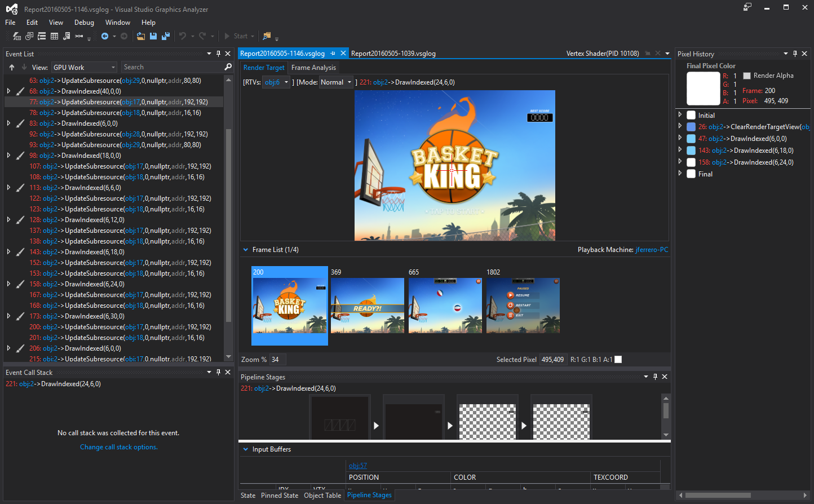
Task: Click the feedback icon in the title bar
Action: pyautogui.click(x=747, y=7)
